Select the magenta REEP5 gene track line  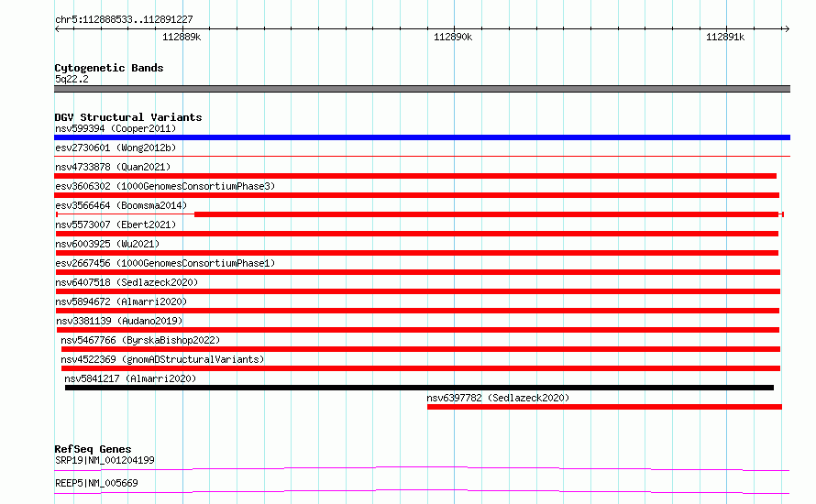422,491
